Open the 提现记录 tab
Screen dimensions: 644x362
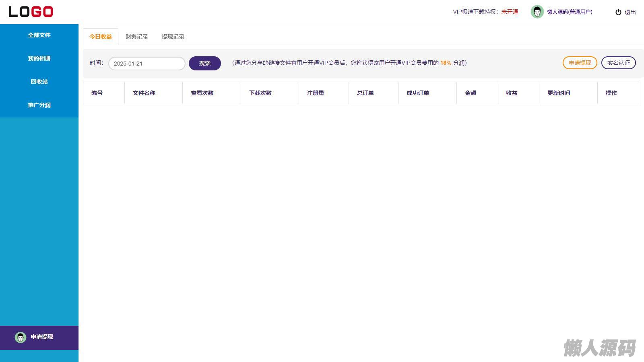tap(173, 37)
